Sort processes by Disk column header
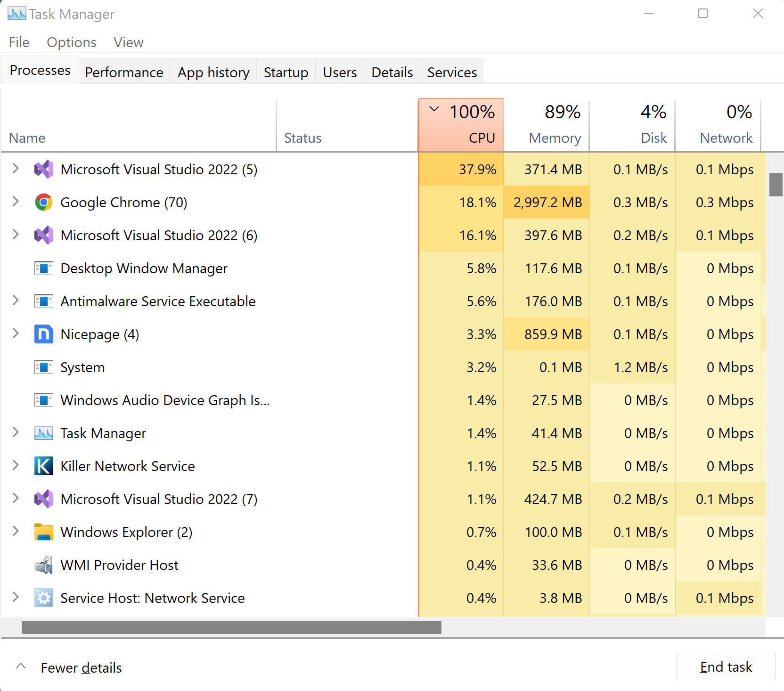This screenshot has width=784, height=691. (x=632, y=125)
